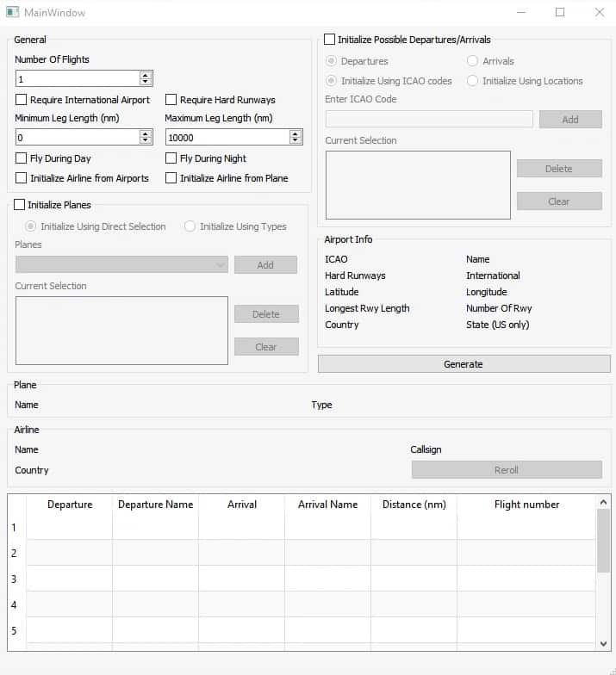Click the Flight number column header
Image resolution: width=616 pixels, height=675 pixels.
click(526, 505)
